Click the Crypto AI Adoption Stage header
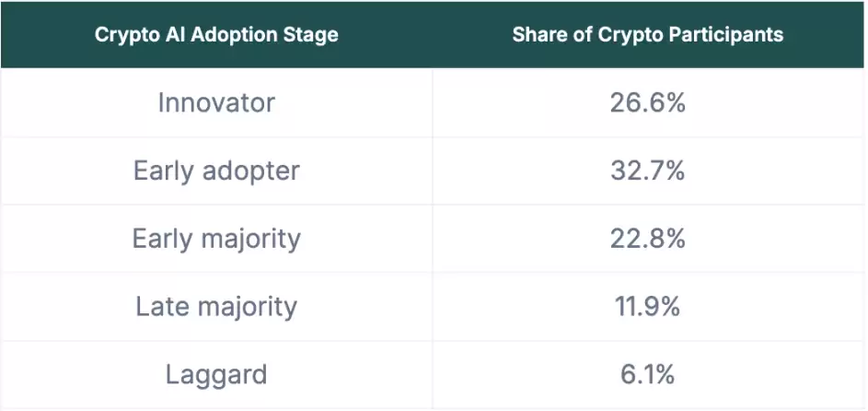The image size is (868, 411). click(x=216, y=36)
